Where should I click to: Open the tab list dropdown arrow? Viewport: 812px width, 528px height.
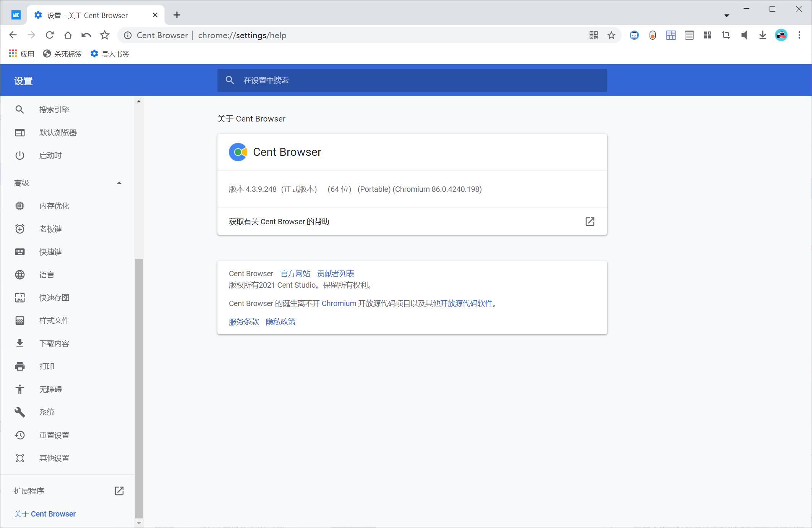point(726,16)
